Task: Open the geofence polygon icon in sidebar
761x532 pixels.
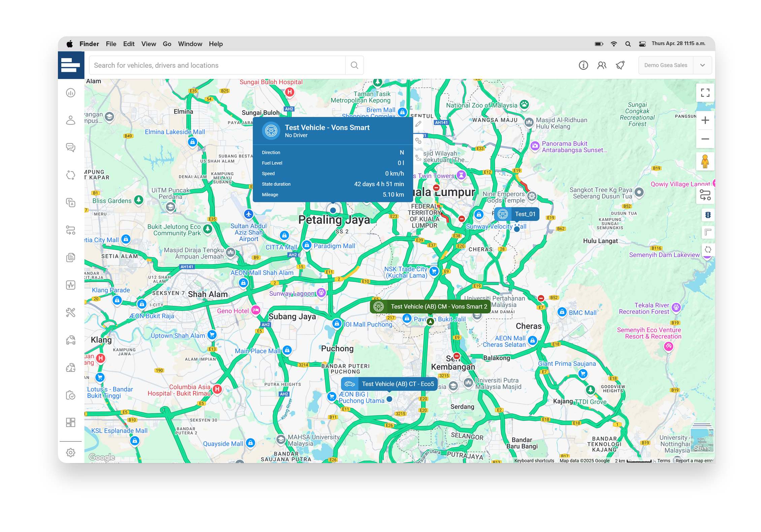Action: [x=71, y=175]
